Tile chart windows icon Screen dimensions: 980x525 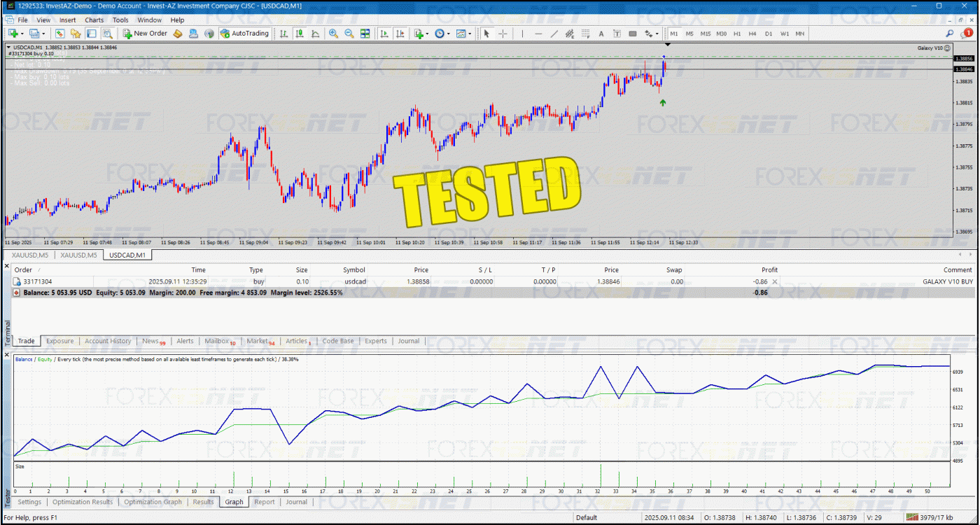tap(366, 33)
